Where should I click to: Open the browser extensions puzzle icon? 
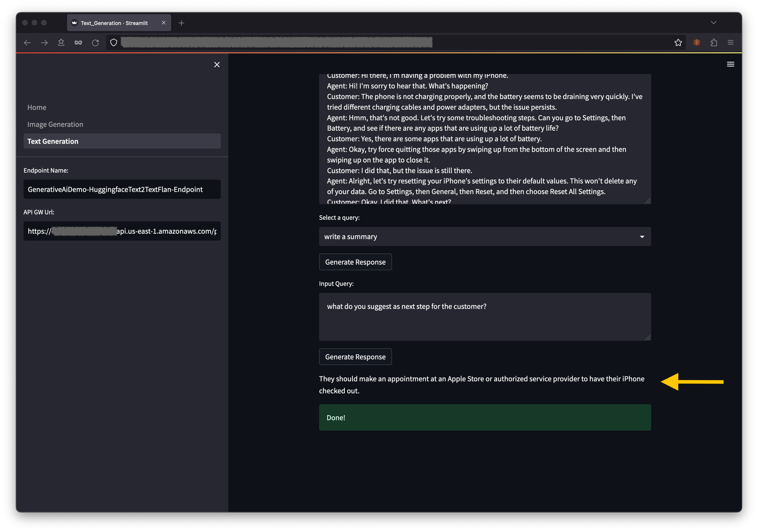[x=714, y=43]
